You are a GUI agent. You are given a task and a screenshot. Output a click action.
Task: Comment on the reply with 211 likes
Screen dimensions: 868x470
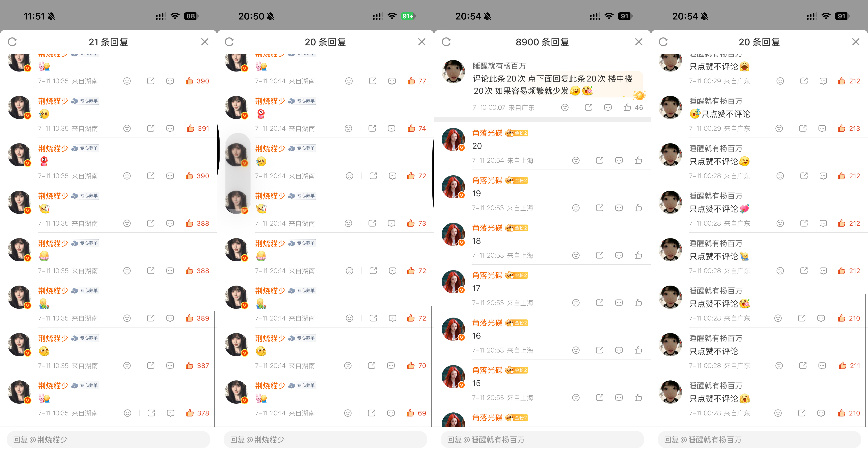[822, 365]
